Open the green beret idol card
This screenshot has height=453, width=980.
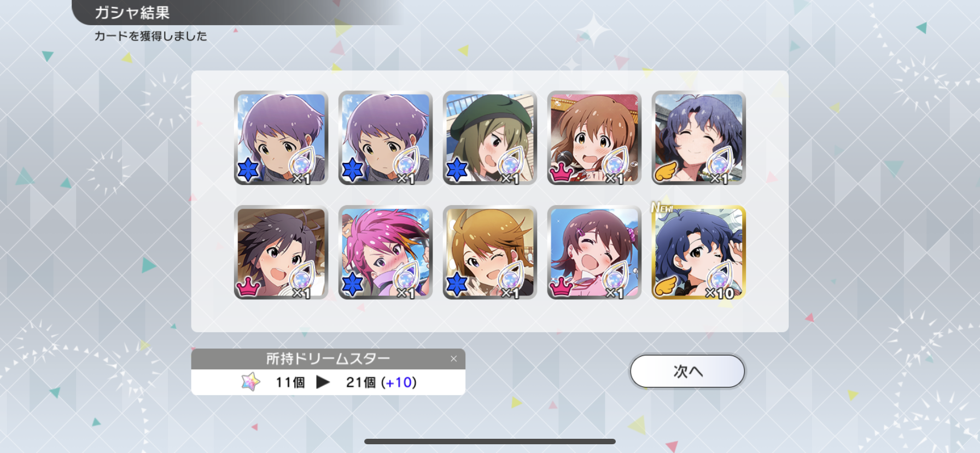490,138
